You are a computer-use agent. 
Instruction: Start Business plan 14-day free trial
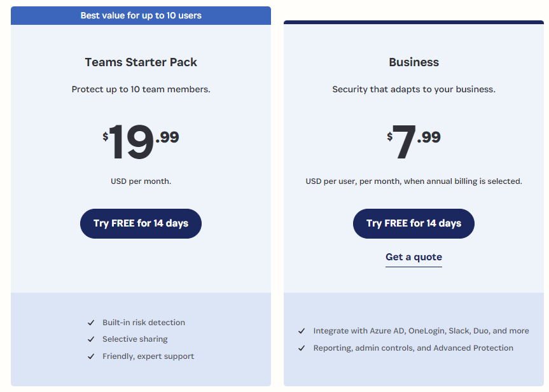(x=413, y=223)
